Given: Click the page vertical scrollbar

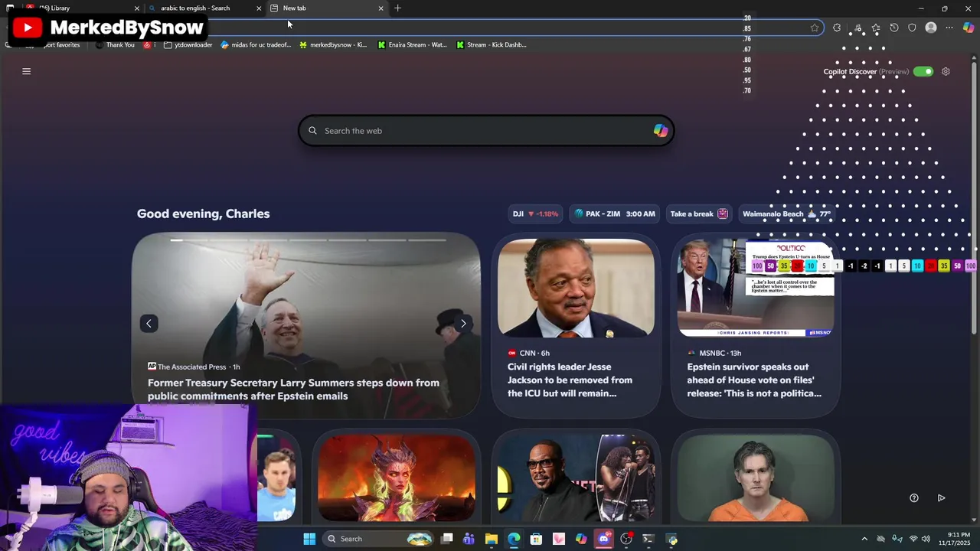Looking at the screenshot, I should click(975, 199).
